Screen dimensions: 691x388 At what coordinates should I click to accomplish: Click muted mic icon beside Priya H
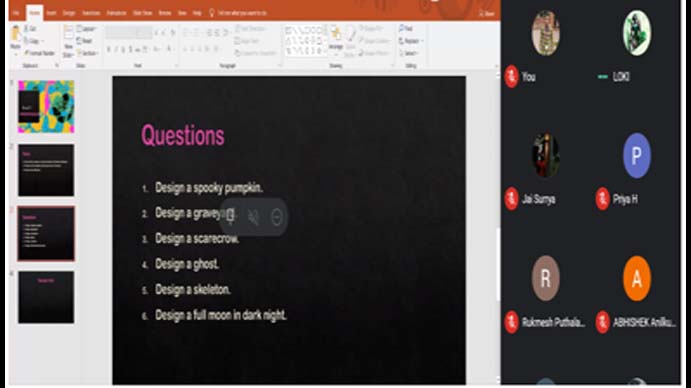602,199
